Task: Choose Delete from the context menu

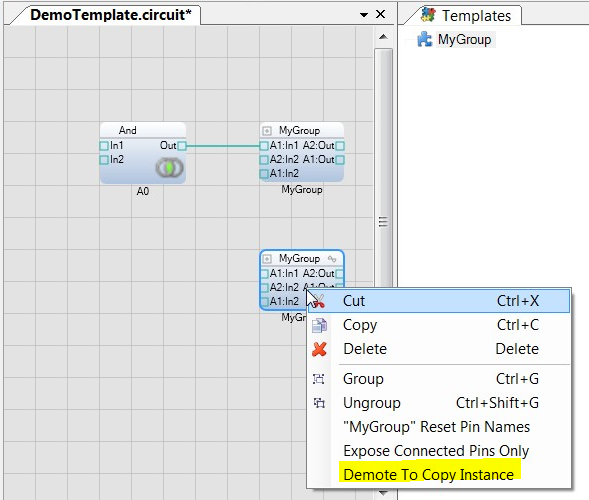Action: click(439, 349)
